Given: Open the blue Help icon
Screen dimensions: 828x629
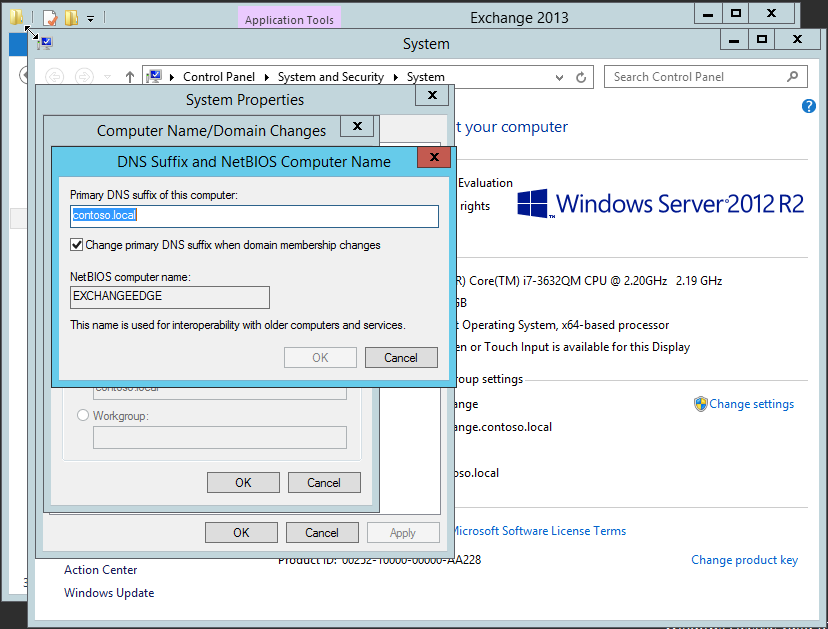Looking at the screenshot, I should tap(808, 106).
